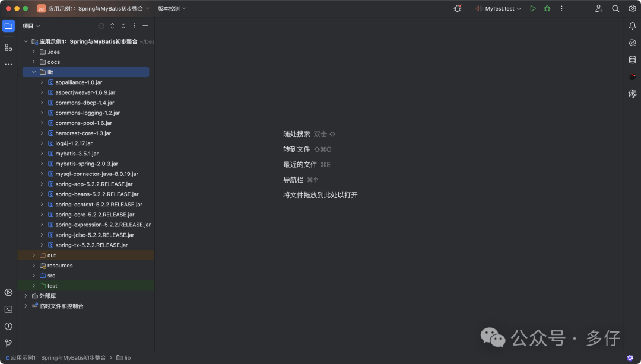Expand mybatis-3.5.1.jar chevron
The image size is (641, 364).
pyautogui.click(x=42, y=154)
